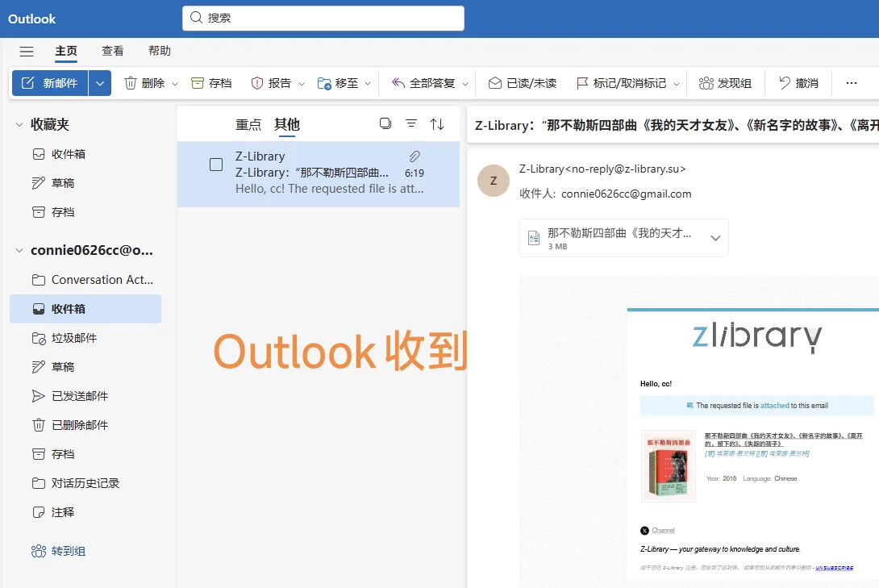Archive the email using 存档 toolbar button

211,83
